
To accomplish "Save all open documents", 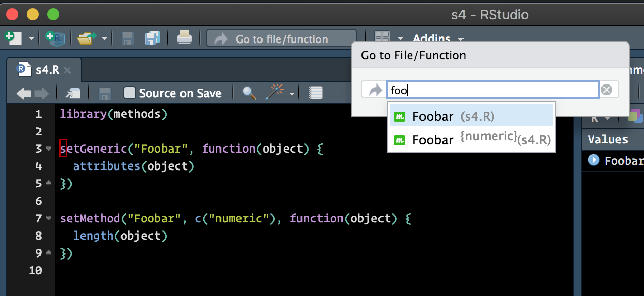I will [152, 38].
